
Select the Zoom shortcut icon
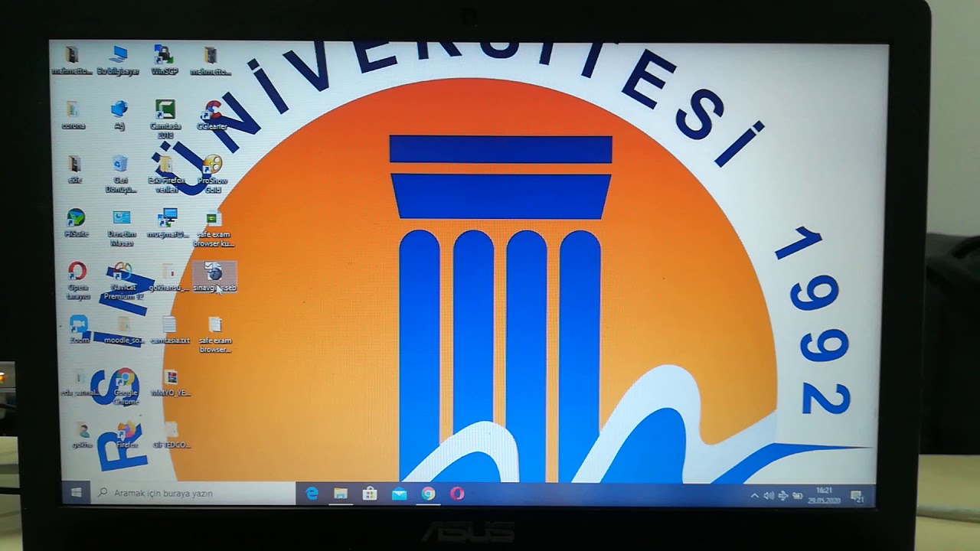point(79,330)
